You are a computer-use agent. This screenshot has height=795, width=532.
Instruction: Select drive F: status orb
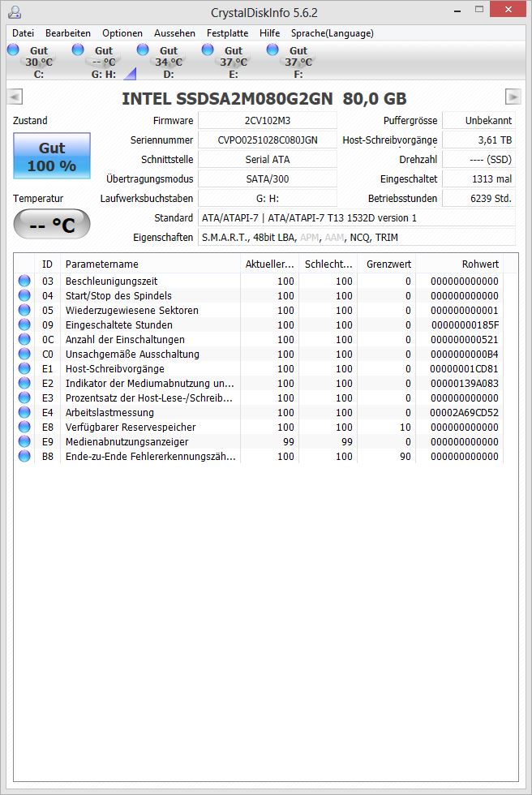[272, 49]
